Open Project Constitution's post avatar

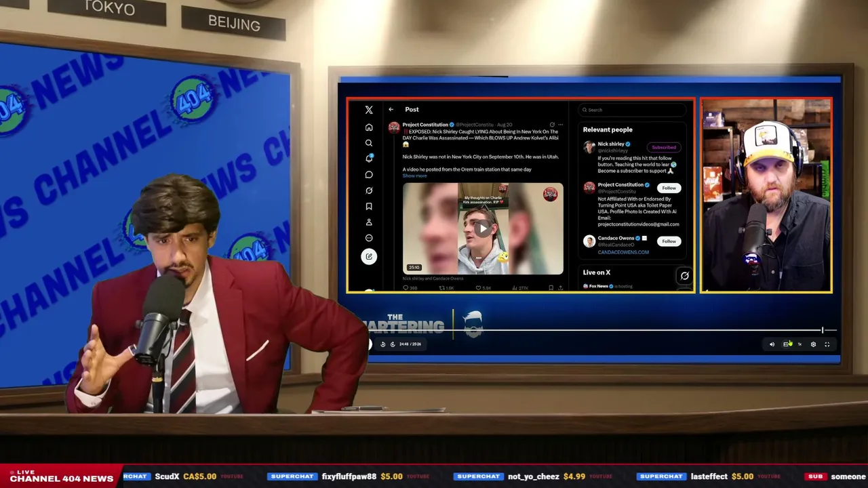(394, 127)
